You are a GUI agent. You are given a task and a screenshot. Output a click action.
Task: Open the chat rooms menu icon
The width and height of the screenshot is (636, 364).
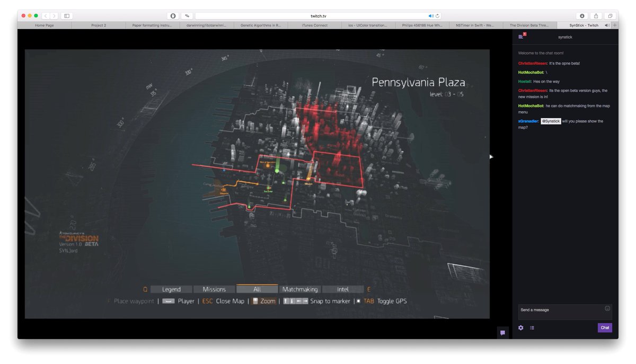click(x=521, y=37)
